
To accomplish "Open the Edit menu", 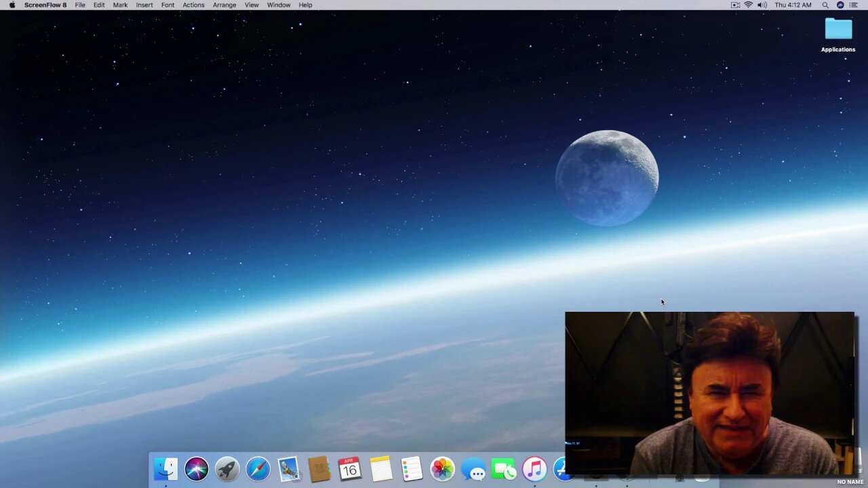I will pyautogui.click(x=99, y=5).
